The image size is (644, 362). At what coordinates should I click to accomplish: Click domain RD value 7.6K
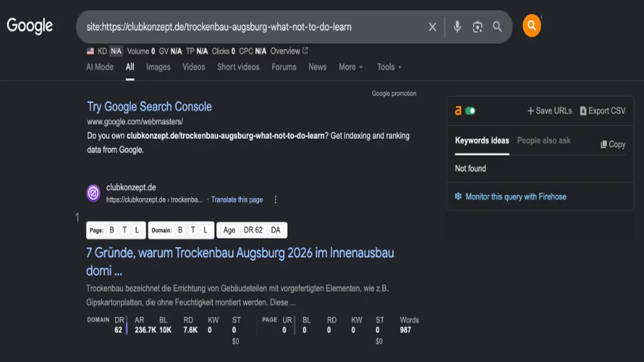click(191, 330)
